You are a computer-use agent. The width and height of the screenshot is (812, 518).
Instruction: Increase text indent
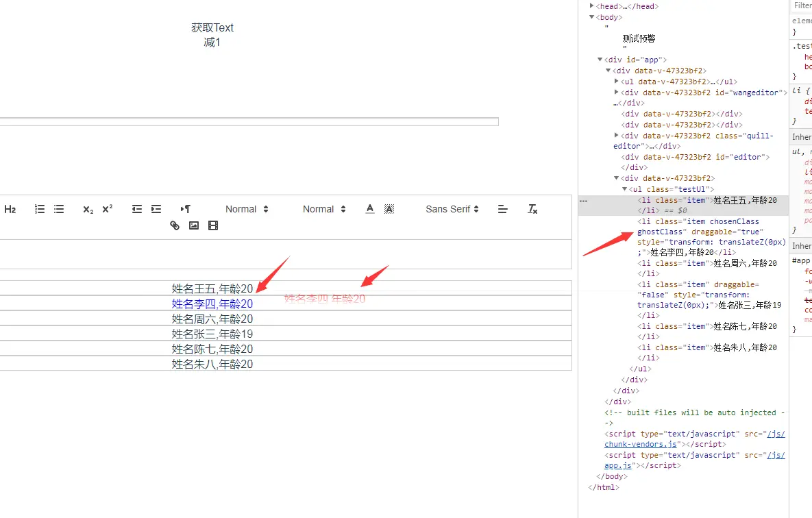click(x=156, y=209)
